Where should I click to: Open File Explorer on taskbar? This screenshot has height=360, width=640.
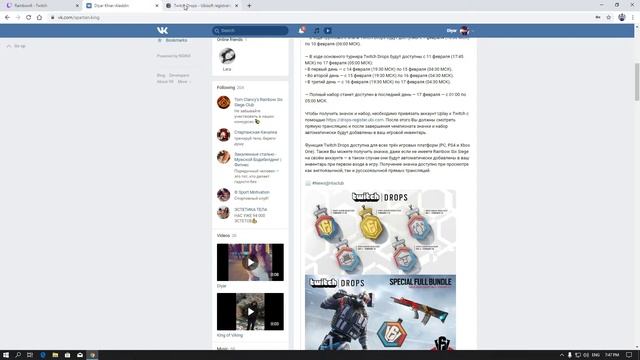(55, 355)
